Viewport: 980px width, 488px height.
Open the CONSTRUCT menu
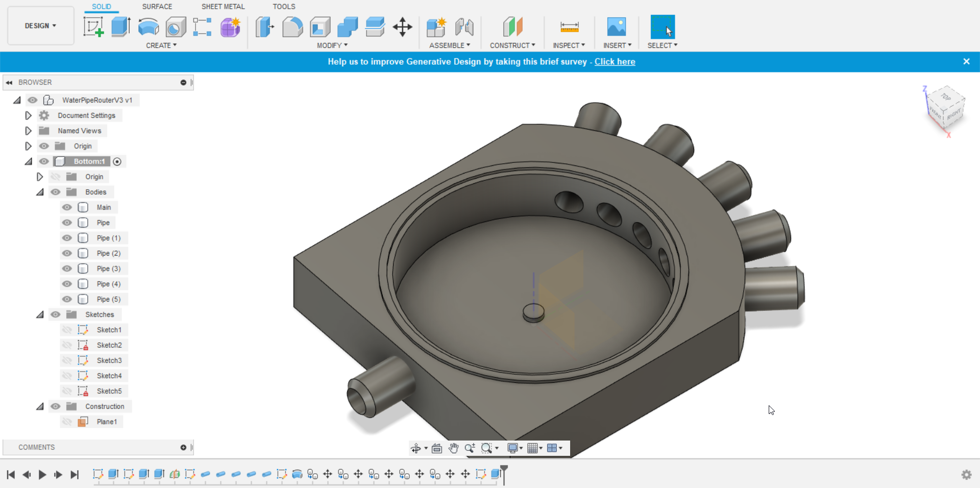point(512,45)
